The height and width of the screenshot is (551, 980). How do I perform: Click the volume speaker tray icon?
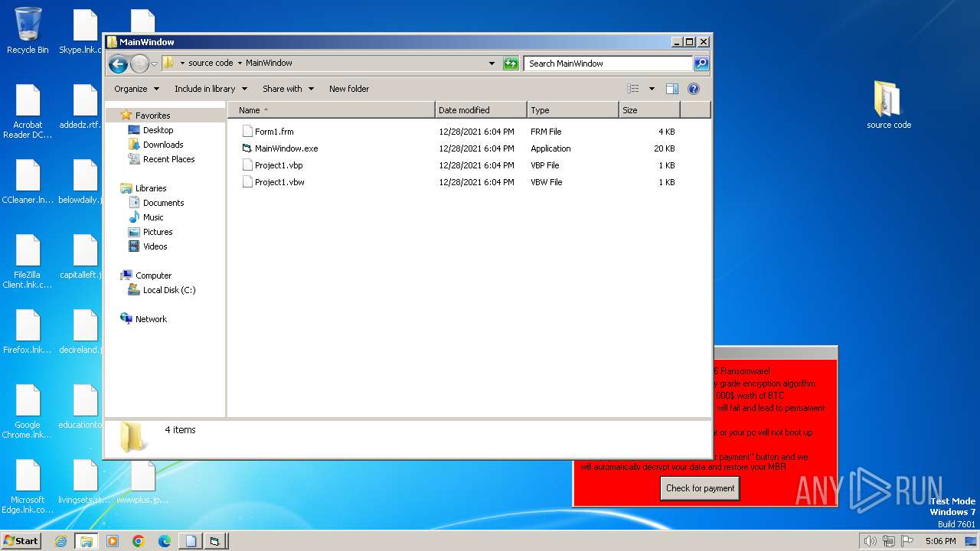click(x=870, y=541)
